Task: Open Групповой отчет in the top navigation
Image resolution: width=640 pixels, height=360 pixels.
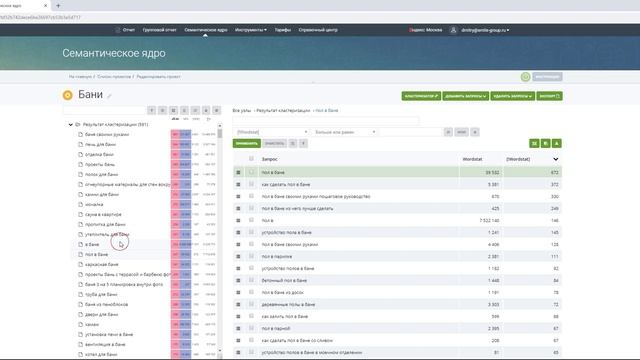Action: (160, 30)
